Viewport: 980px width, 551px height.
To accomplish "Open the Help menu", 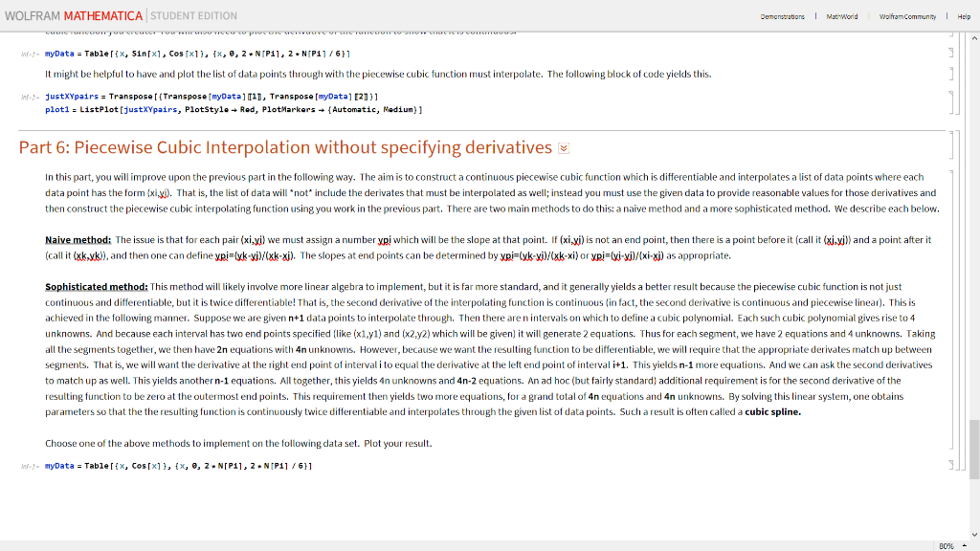I will tap(963, 16).
